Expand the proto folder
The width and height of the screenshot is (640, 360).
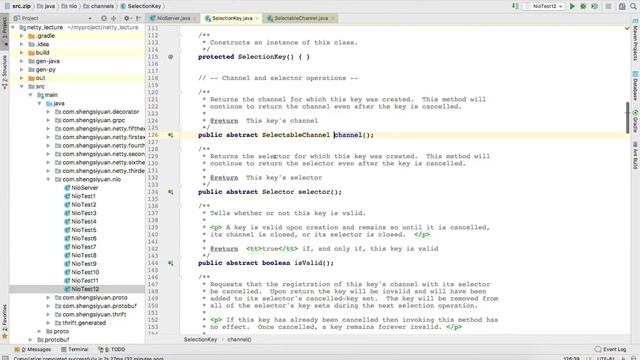(x=39, y=331)
